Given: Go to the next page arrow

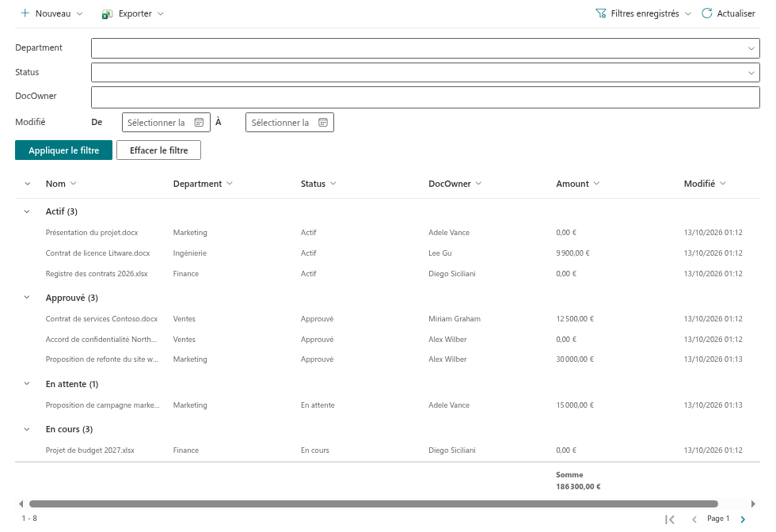Looking at the screenshot, I should [743, 519].
